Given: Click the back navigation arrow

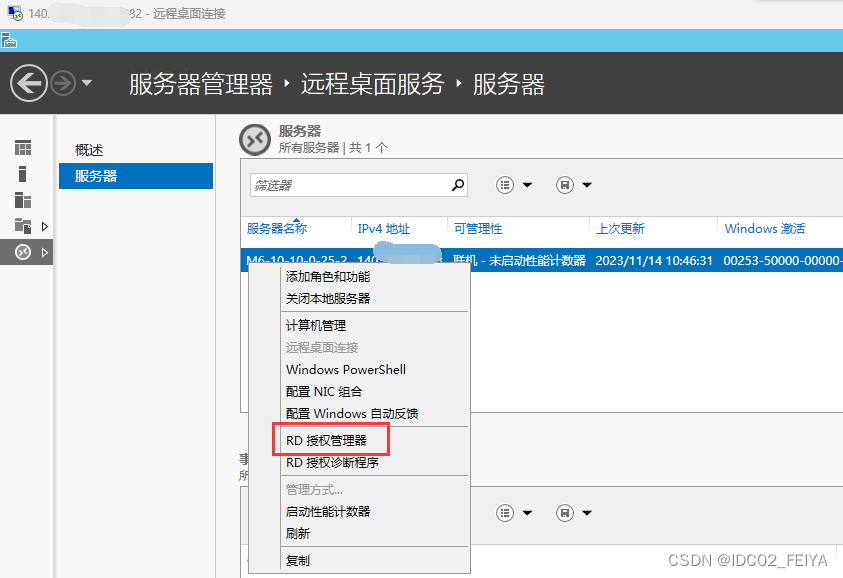Looking at the screenshot, I should click(29, 83).
